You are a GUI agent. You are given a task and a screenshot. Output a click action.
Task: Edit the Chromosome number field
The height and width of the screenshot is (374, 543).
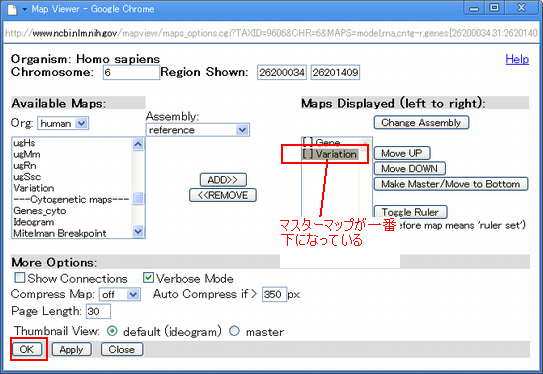click(131, 72)
